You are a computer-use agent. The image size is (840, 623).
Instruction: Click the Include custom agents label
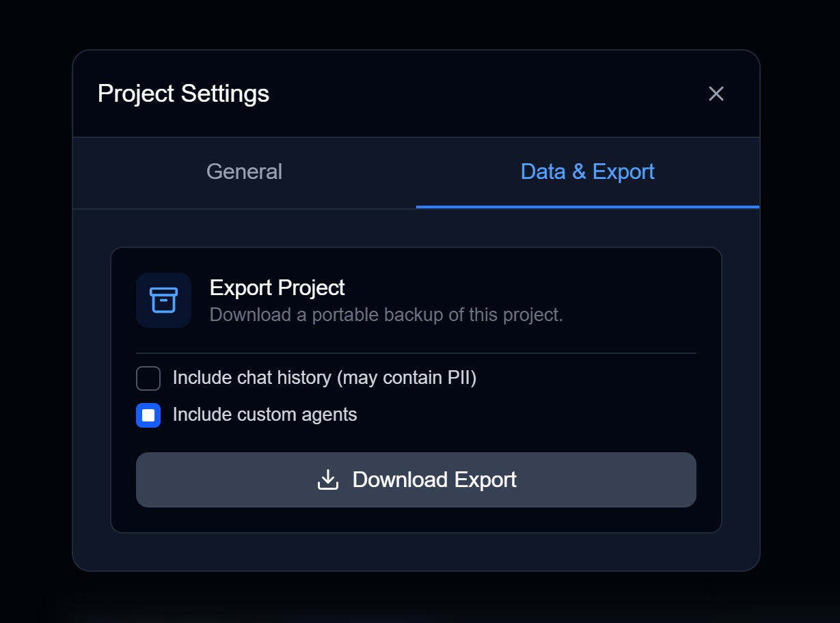point(265,415)
